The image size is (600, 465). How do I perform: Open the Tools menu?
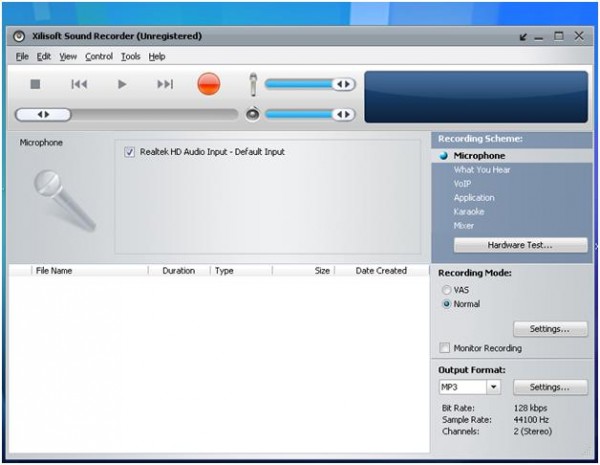[130, 57]
